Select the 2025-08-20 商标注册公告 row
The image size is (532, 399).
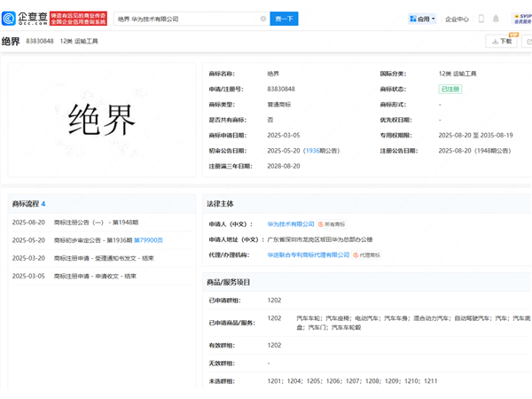[101, 223]
